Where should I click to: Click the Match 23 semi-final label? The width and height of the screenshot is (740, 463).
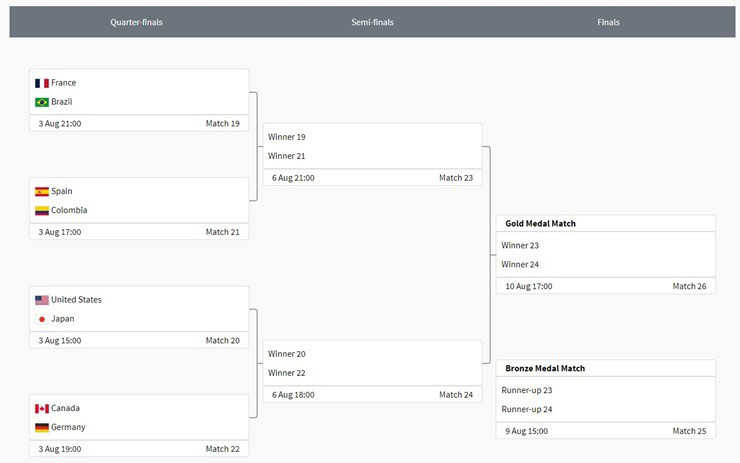pyautogui.click(x=455, y=178)
